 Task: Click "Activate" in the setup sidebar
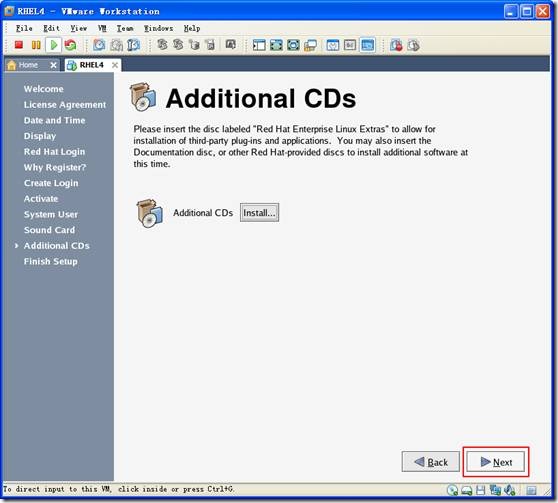tap(41, 199)
